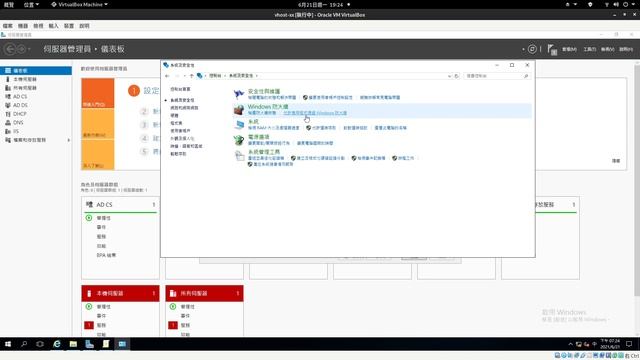Image resolution: width=640 pixels, height=360 pixels.
Task: Open Power Options heading link
Action: [259, 137]
